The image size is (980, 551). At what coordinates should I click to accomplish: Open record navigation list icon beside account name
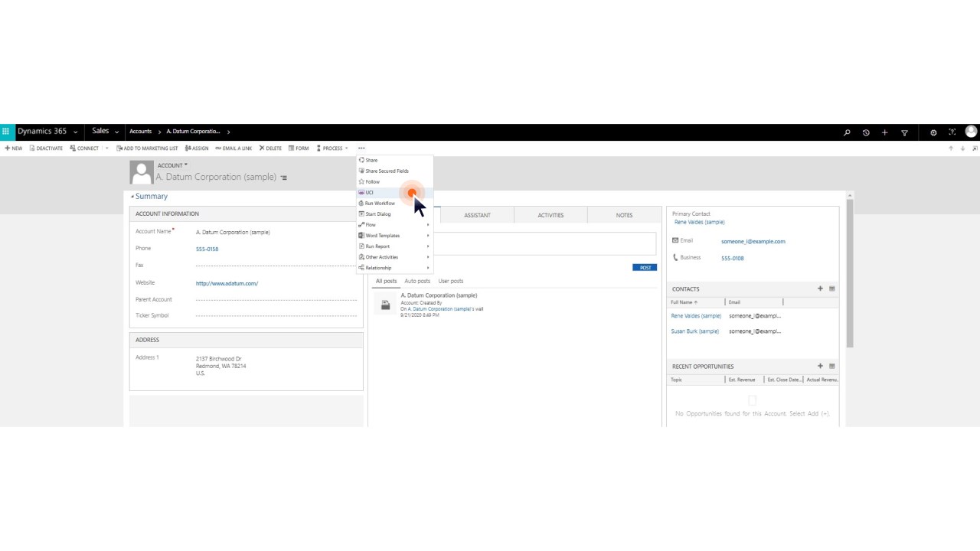[x=283, y=178]
